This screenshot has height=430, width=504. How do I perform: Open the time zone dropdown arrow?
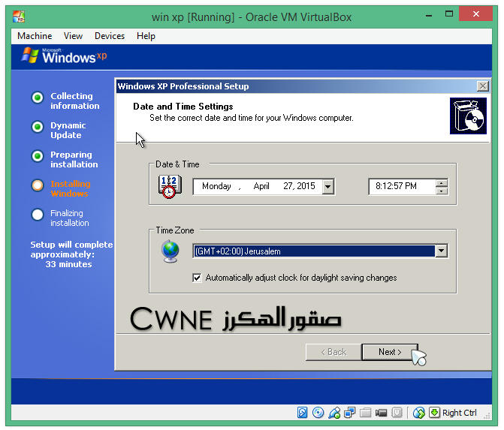click(x=442, y=251)
